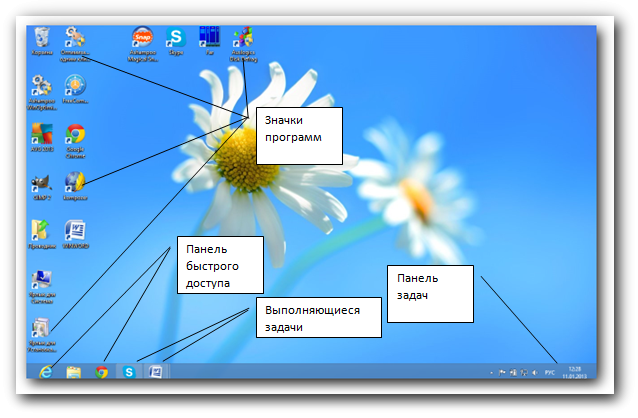Image resolution: width=638 pixels, height=418 pixels.
Task: Open the AVG 2013 desktop shortcut
Action: click(42, 138)
